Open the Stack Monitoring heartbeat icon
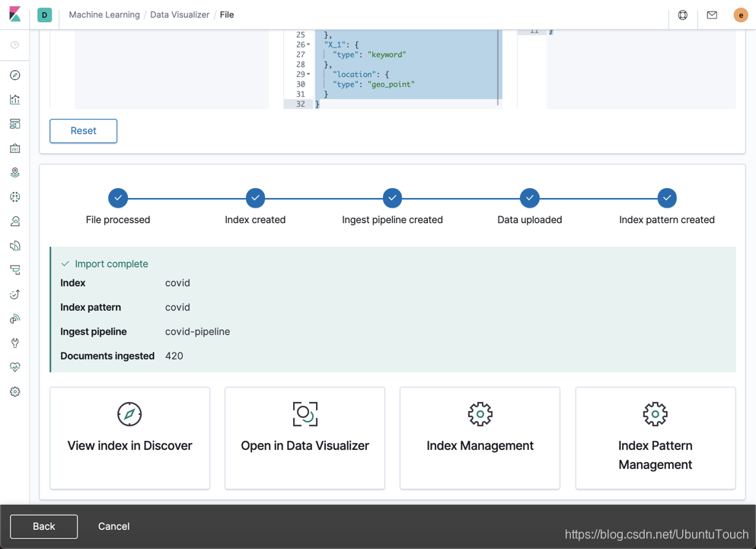This screenshot has width=756, height=549. point(15,367)
